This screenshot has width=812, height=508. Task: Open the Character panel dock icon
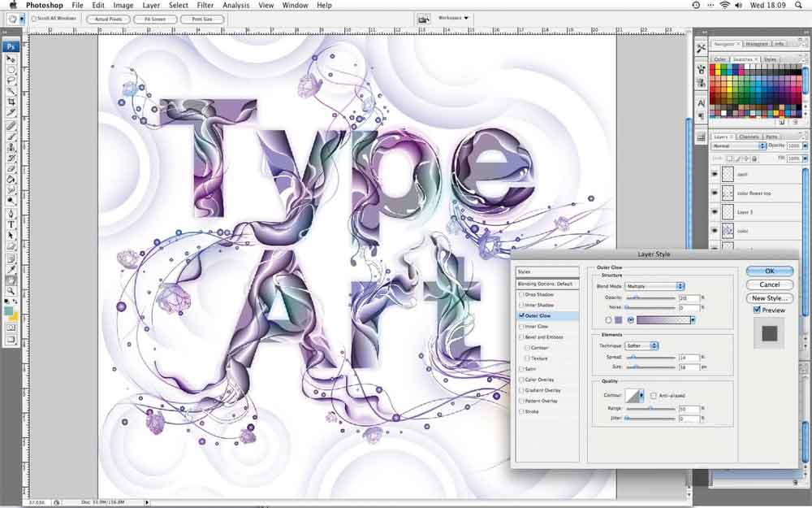click(701, 102)
